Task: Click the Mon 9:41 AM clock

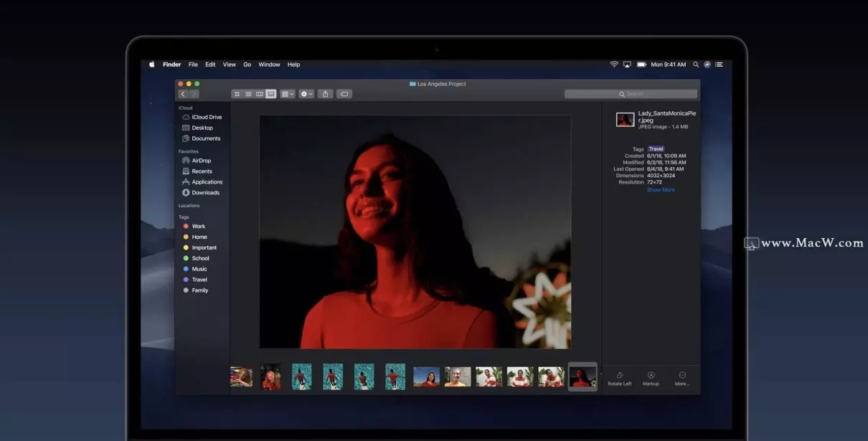Action: pos(669,65)
